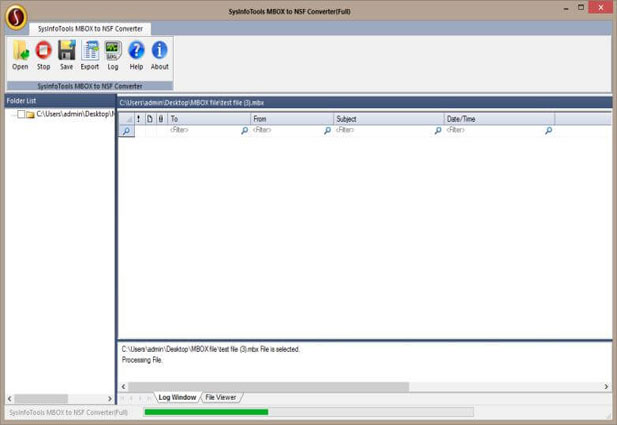Select the C:\Users\admin\Desktop tree item

pyautogui.click(x=75, y=114)
